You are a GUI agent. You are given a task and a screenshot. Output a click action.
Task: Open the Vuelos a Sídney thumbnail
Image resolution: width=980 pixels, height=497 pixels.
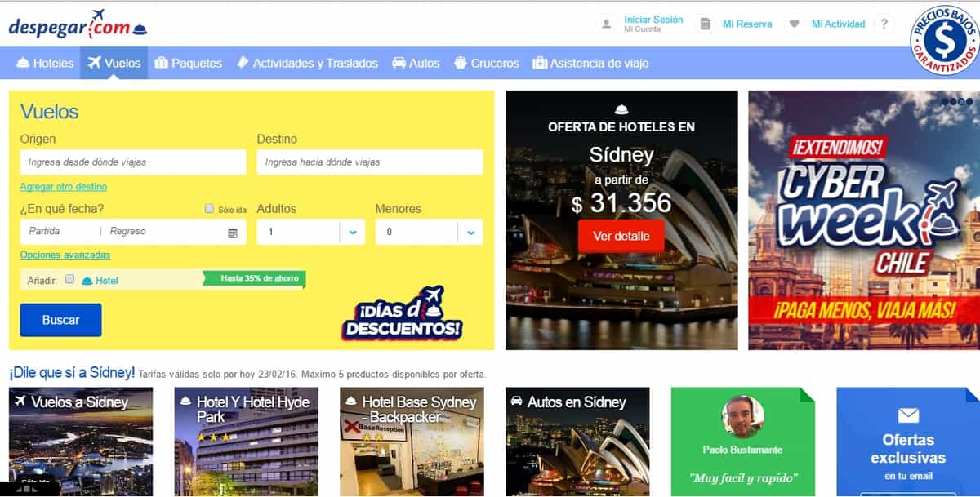tap(81, 442)
